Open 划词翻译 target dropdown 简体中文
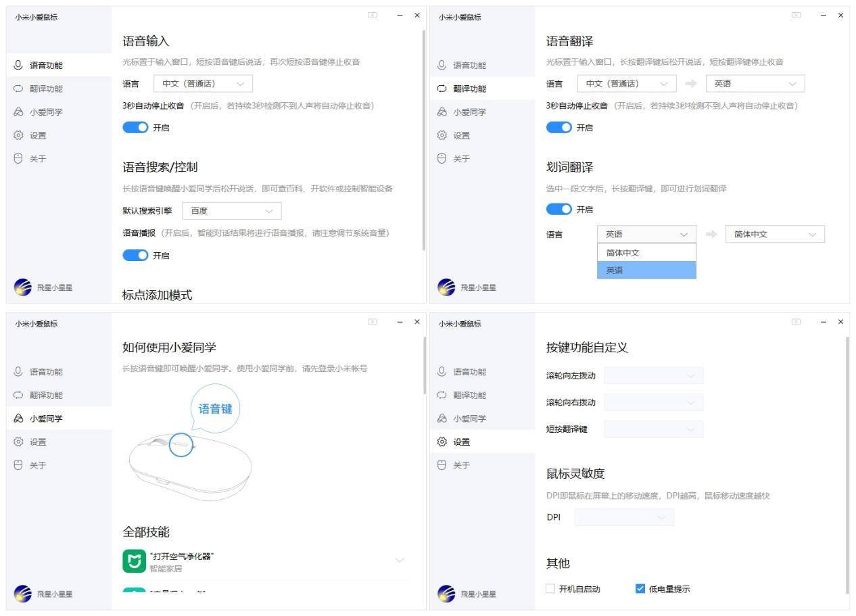 coord(775,235)
